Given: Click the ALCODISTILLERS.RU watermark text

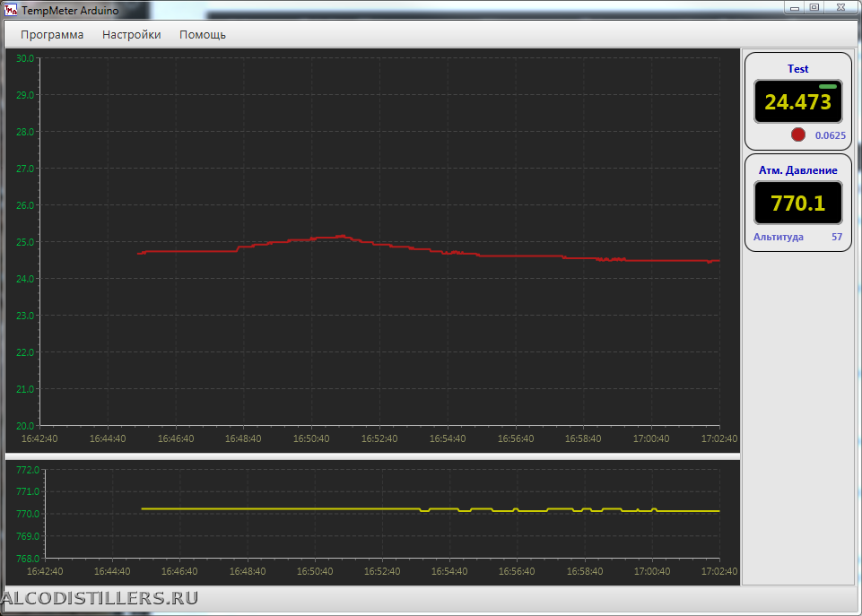Looking at the screenshot, I should [x=100, y=598].
